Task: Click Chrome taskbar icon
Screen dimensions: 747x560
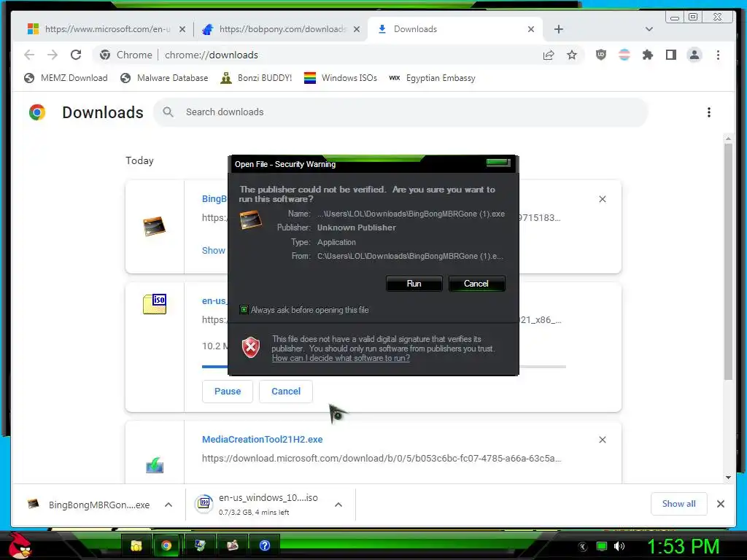Action: click(166, 545)
